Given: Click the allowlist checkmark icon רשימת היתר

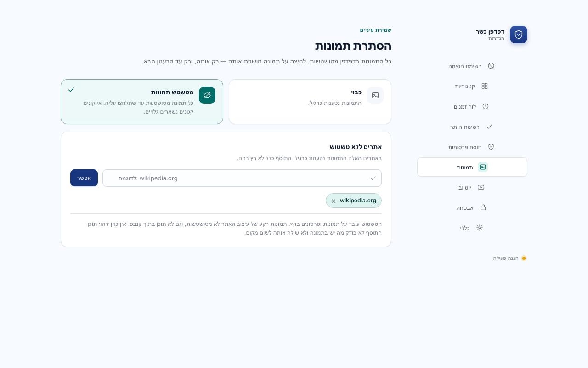Looking at the screenshot, I should [x=489, y=126].
